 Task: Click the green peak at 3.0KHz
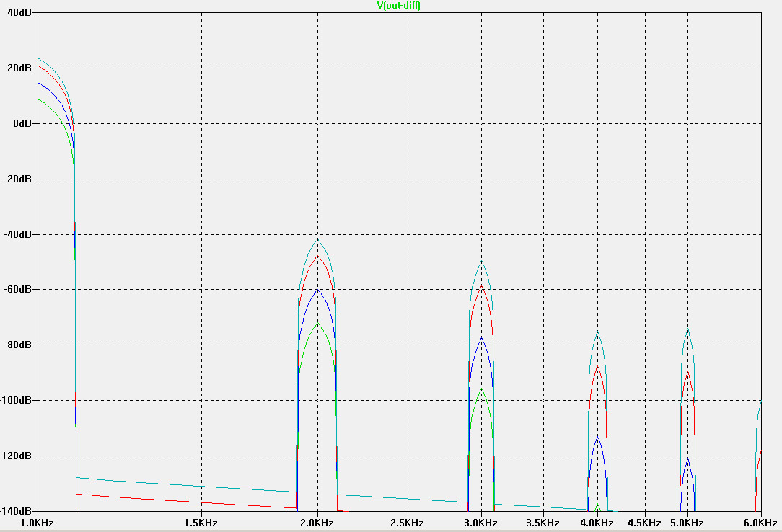click(481, 389)
